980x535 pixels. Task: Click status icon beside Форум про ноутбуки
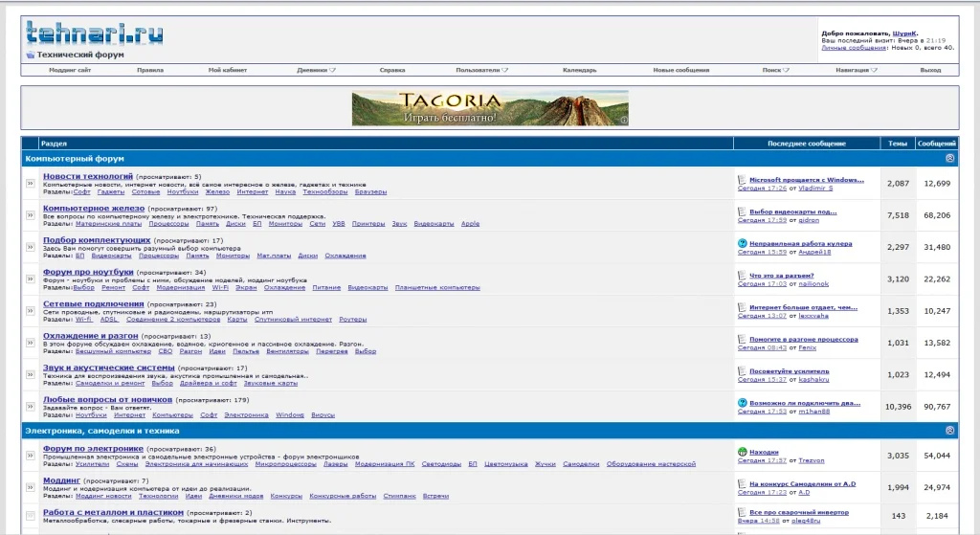(x=30, y=279)
